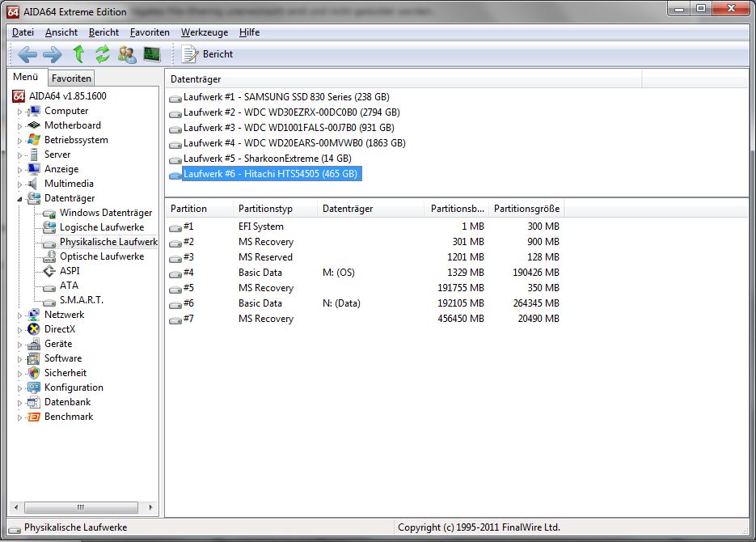The width and height of the screenshot is (756, 542).
Task: Click the blue Forward arrow icon
Action: 53,54
